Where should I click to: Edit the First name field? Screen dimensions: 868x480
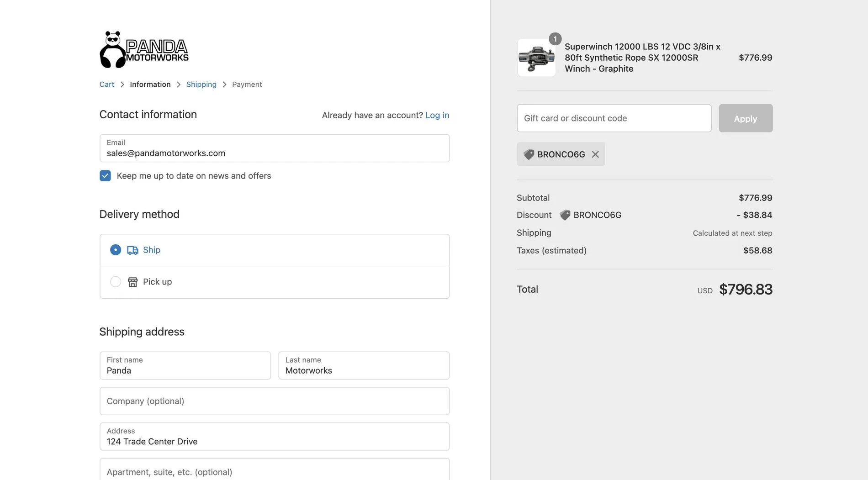[x=185, y=365]
